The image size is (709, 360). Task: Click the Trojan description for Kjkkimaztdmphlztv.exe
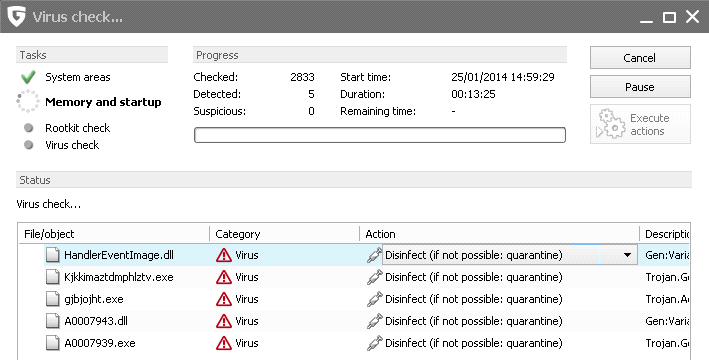point(667,277)
